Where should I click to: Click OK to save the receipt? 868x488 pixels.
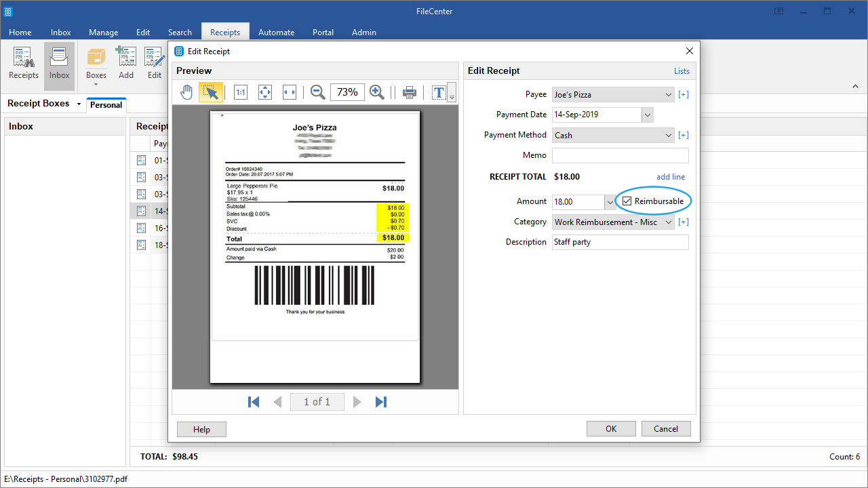[611, 428]
